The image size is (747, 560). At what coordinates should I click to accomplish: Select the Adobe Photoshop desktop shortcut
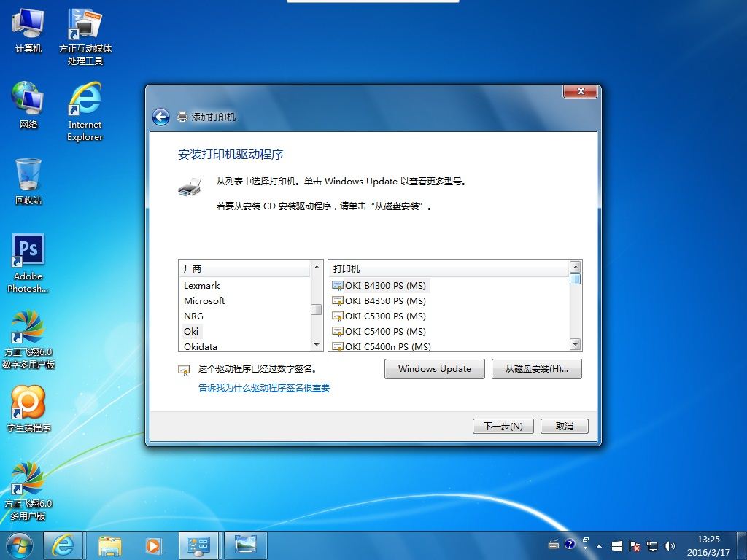pyautogui.click(x=28, y=263)
